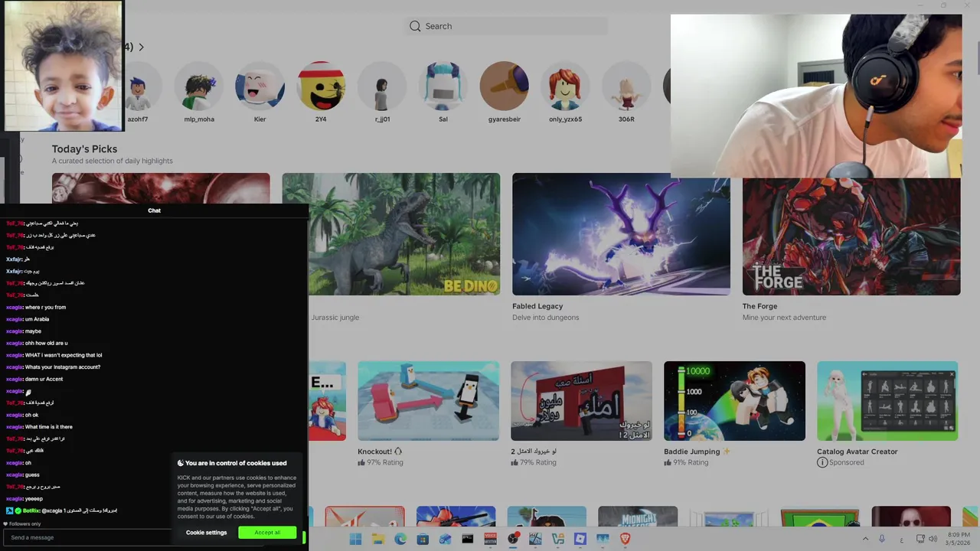
Task: Click the Sponsored info icon
Action: tap(822, 462)
